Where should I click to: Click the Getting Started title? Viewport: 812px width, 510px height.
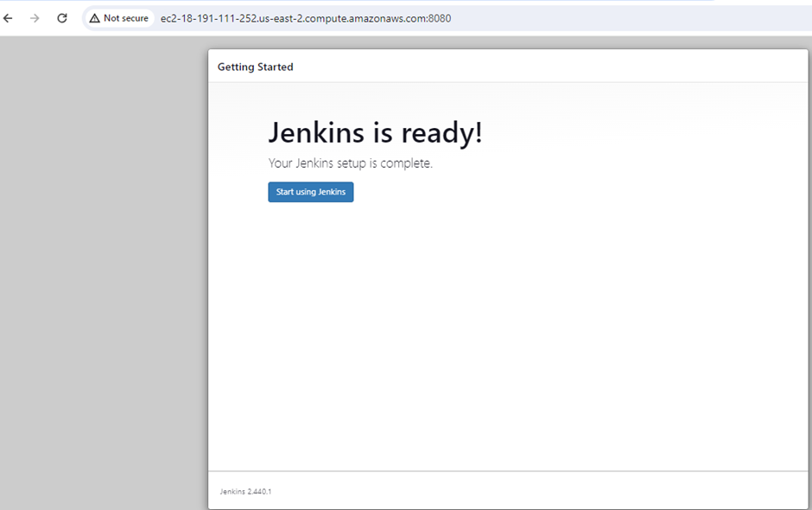tap(256, 67)
